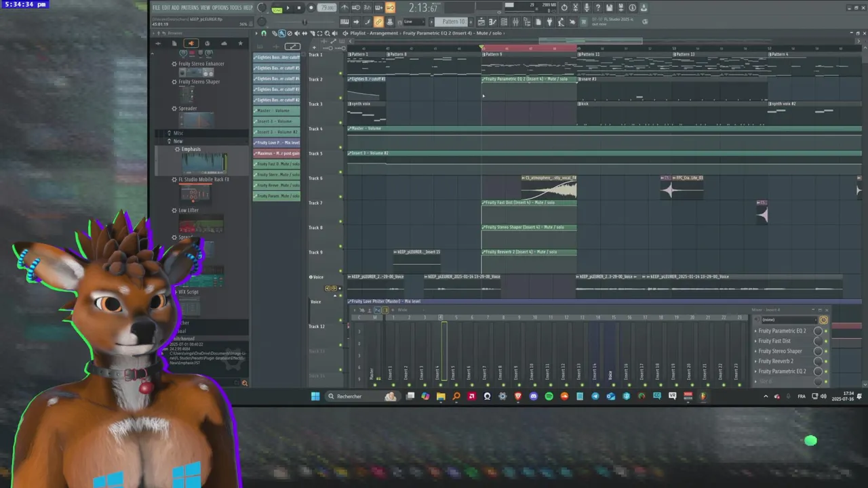868x488 pixels.
Task: Select the playlist select tool icon
Action: coord(319,33)
